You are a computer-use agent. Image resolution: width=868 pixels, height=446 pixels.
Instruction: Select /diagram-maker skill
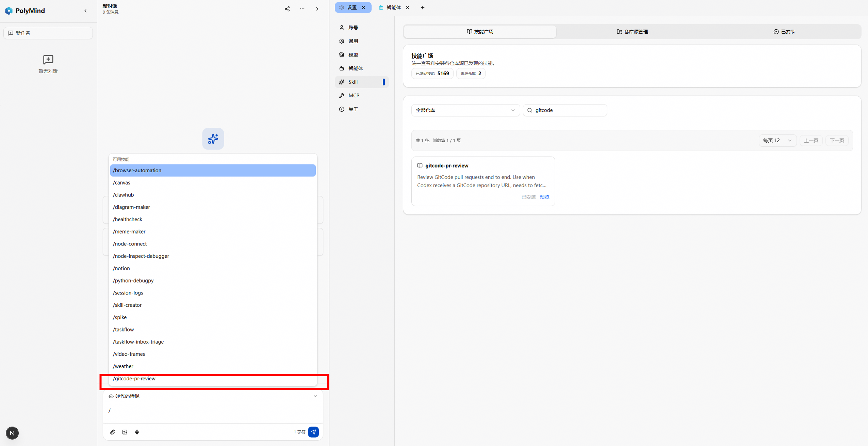[x=213, y=207]
